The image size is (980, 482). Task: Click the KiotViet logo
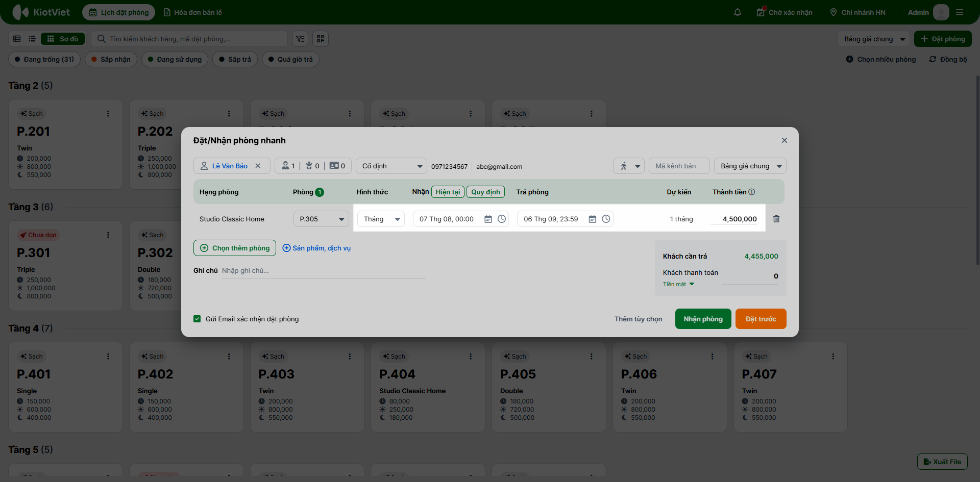click(x=41, y=12)
